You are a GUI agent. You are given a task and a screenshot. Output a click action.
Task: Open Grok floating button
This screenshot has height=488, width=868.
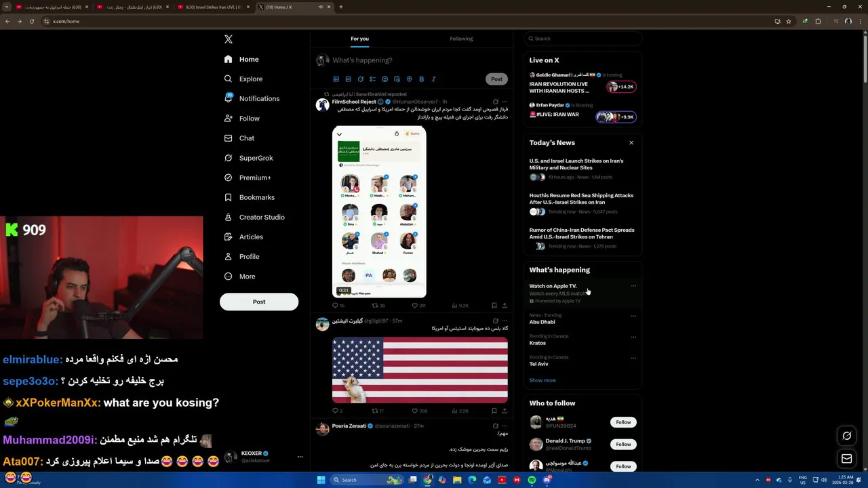pos(847,436)
